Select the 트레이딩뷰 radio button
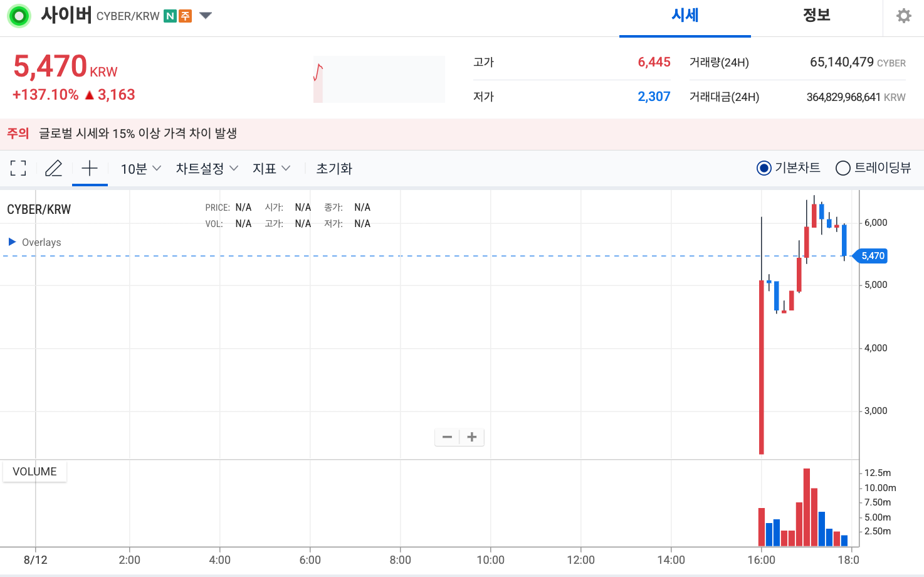Viewport: 924px width, 577px height. click(843, 168)
